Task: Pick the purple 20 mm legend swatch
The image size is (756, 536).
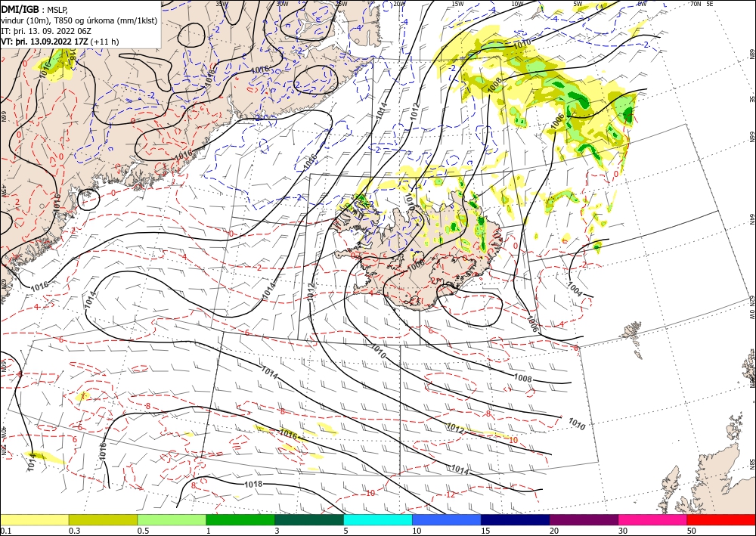Action: (584, 519)
